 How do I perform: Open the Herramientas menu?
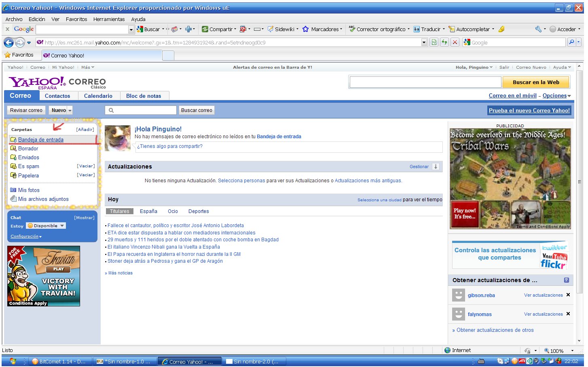coord(109,19)
